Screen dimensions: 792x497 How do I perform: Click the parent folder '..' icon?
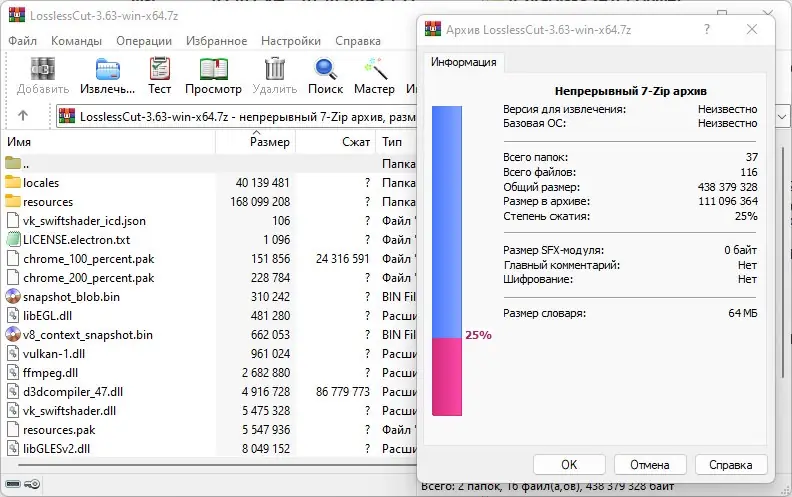[13, 163]
